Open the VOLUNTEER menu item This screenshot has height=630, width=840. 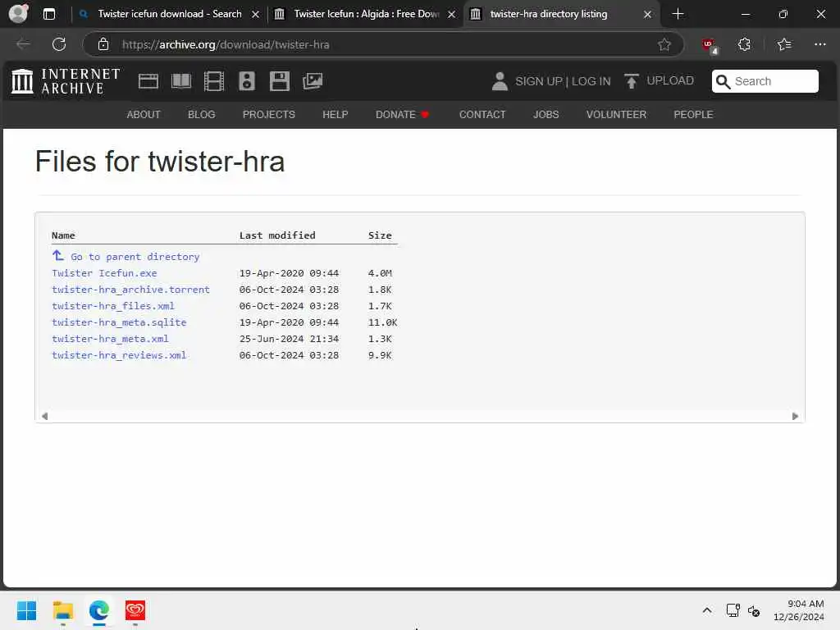tap(616, 115)
